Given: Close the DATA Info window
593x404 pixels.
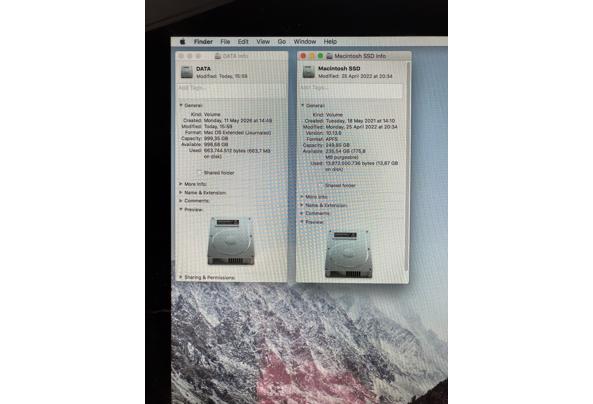Looking at the screenshot, I should coord(181,56).
